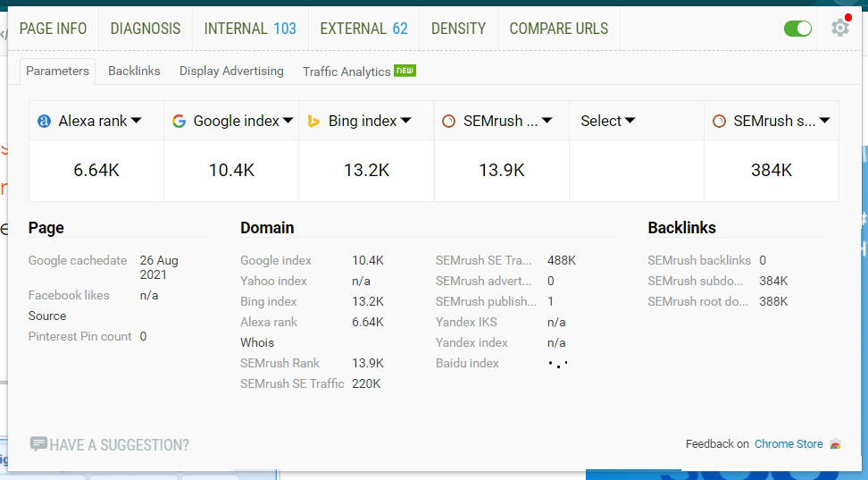The height and width of the screenshot is (480, 868).
Task: Click the SEMrush backlinks label
Action: tap(699, 260)
